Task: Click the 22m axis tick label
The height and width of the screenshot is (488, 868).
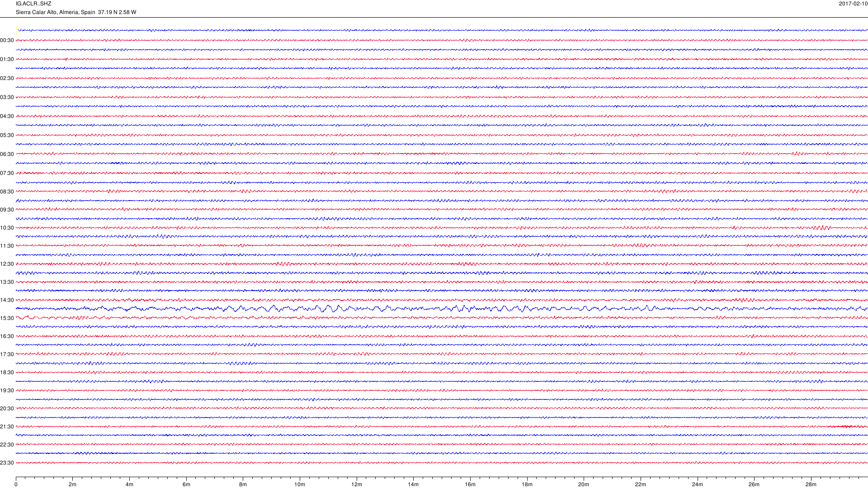Action: 641,484
